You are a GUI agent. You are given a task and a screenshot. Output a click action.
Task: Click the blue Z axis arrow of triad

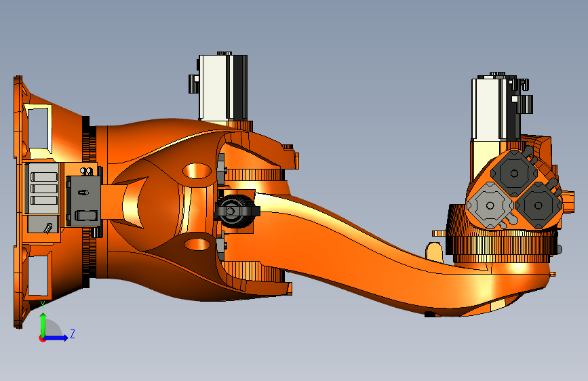point(57,338)
